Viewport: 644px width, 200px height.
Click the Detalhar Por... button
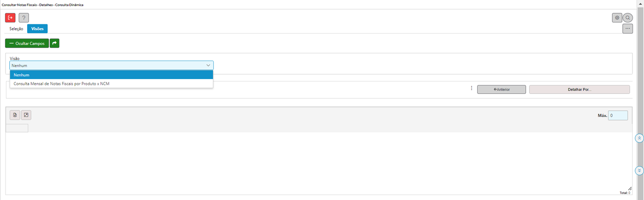pos(579,89)
